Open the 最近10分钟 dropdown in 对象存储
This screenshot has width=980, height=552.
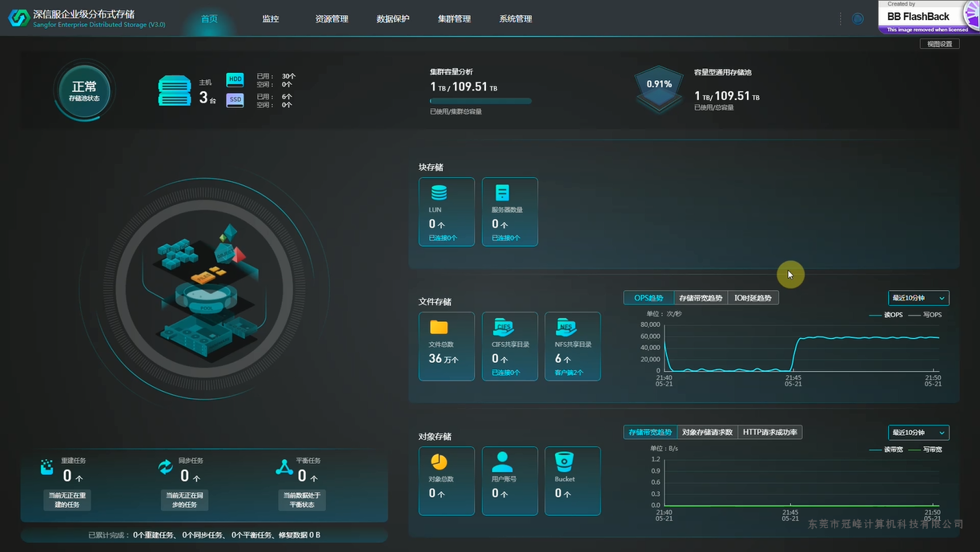coord(918,433)
